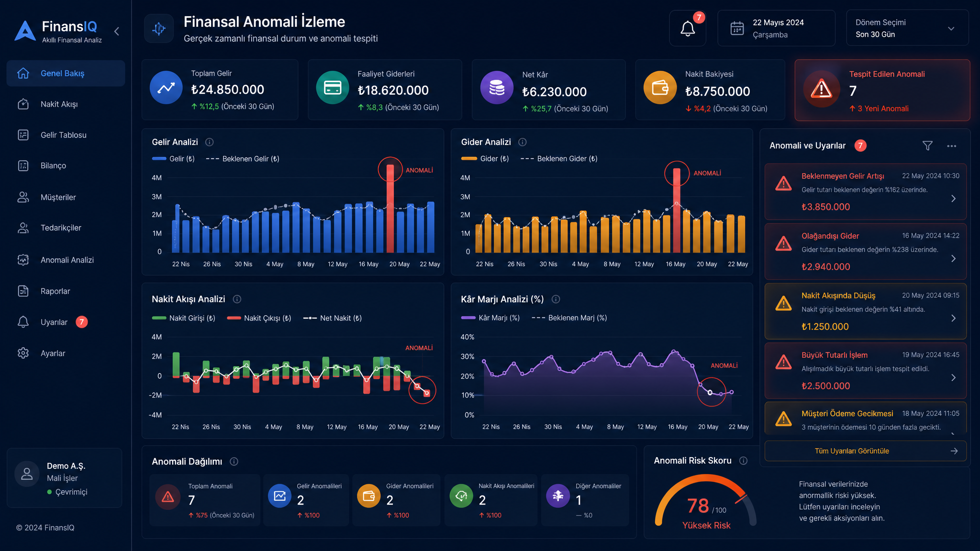Screen dimensions: 980x551
Task: Toggle the Gelir (₺) legend series
Action: coord(173,159)
